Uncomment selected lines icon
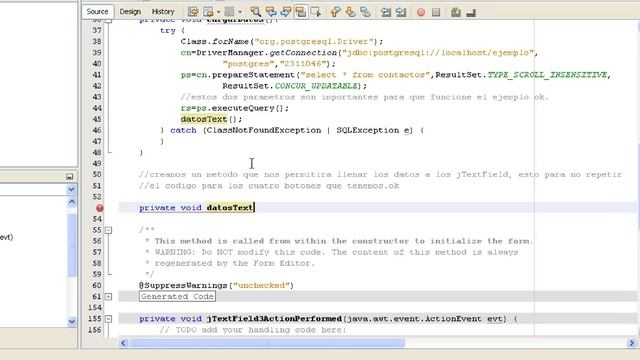 pyautogui.click(x=471, y=13)
